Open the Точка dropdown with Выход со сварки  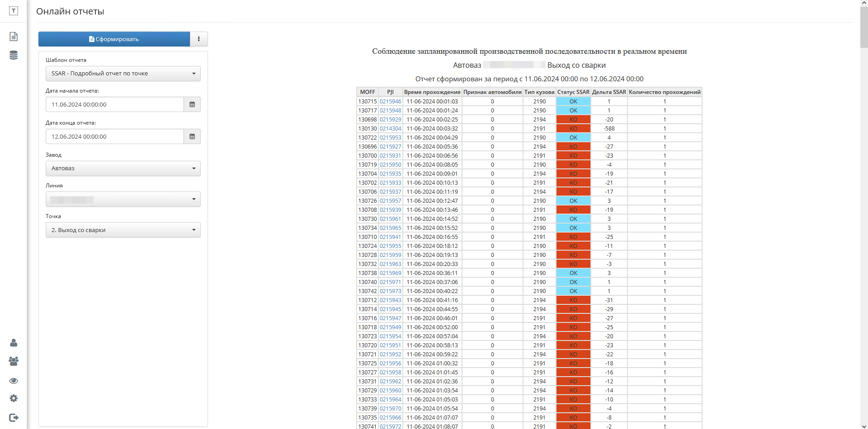pos(123,230)
